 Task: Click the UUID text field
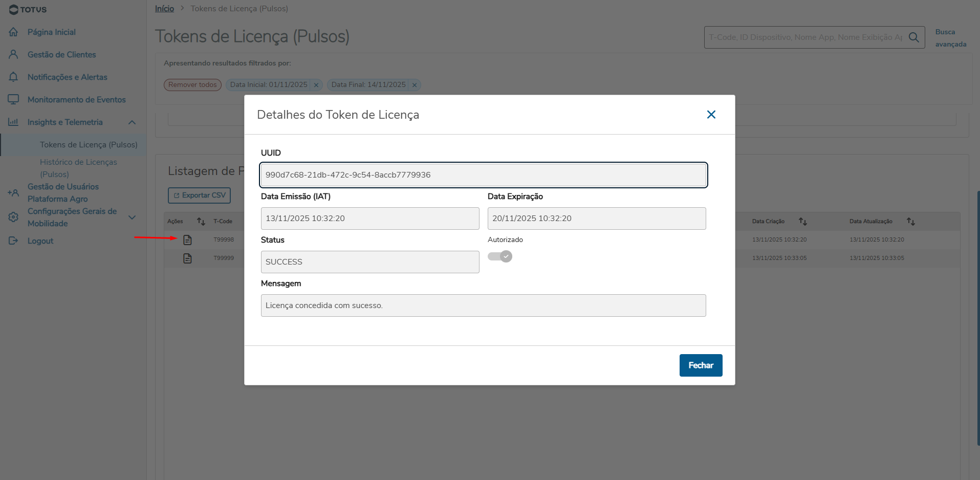(483, 175)
